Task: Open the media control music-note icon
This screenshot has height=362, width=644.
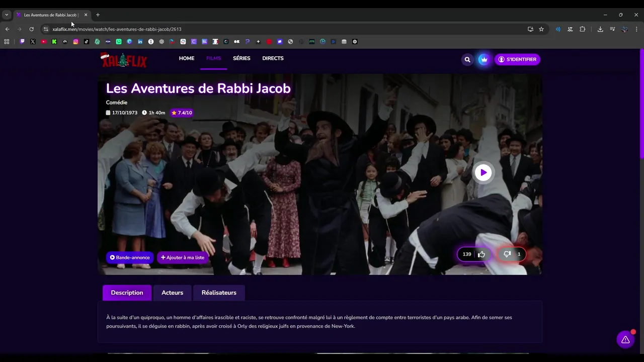Action: point(612,29)
